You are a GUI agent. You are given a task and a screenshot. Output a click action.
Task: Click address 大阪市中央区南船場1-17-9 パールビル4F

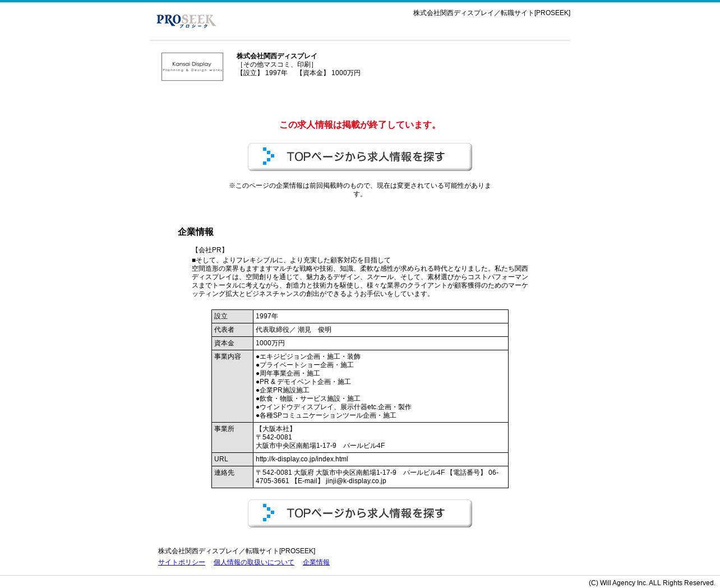[320, 446]
